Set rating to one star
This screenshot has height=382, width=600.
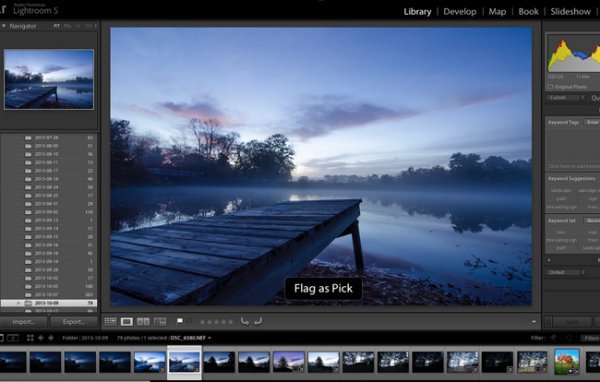click(202, 322)
